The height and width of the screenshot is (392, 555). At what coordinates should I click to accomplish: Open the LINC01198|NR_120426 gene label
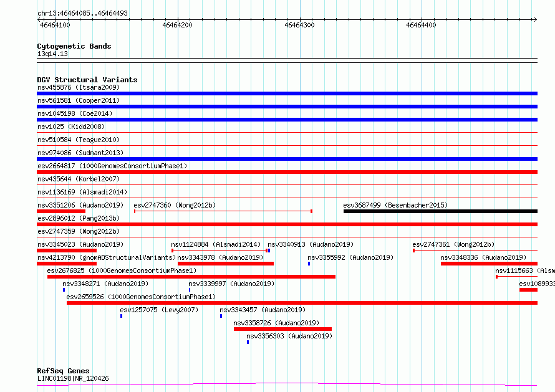click(73, 378)
